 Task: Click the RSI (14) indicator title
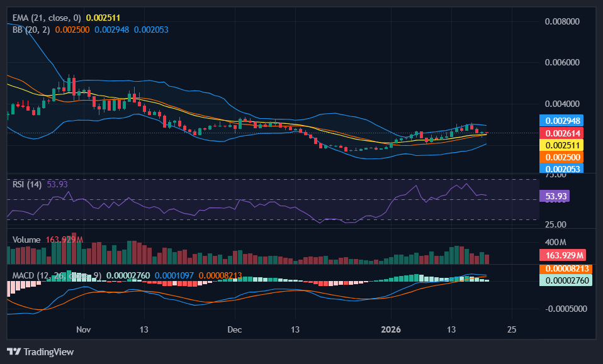27,184
